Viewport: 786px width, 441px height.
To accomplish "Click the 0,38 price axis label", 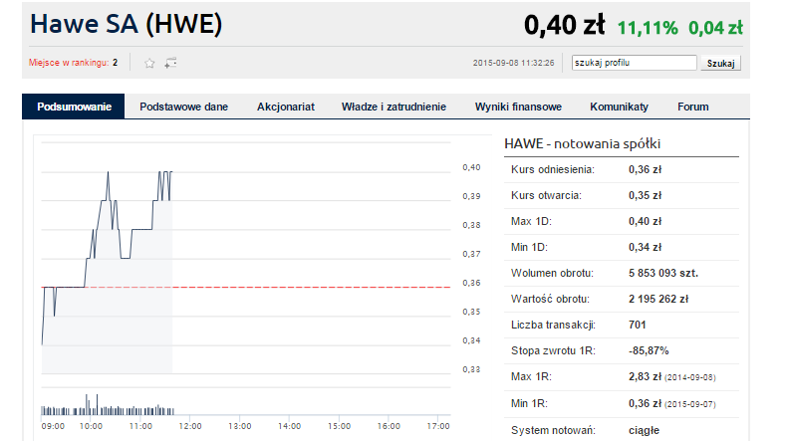I will 471,226.
